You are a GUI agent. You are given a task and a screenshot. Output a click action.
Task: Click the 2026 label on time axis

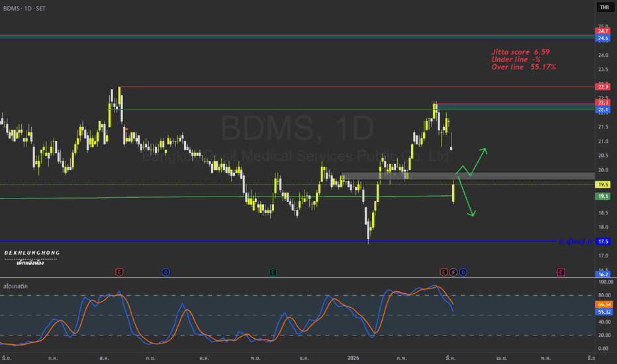click(353, 357)
